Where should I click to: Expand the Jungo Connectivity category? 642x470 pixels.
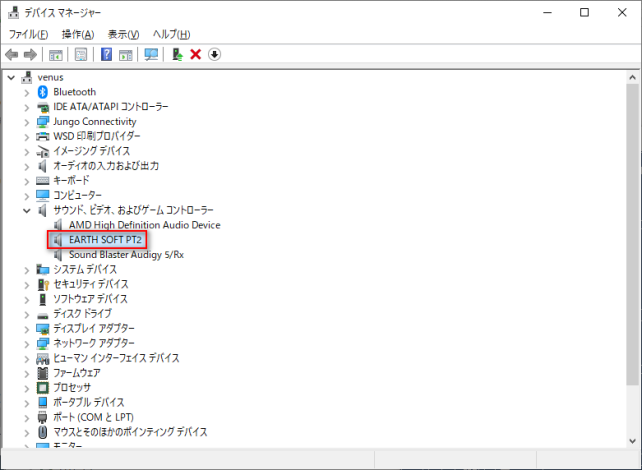pyautogui.click(x=27, y=122)
